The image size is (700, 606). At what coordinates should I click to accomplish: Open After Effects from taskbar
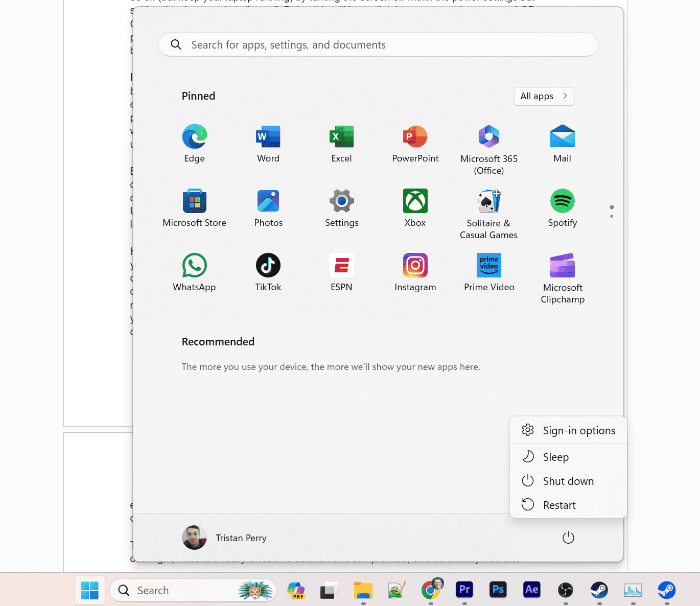tap(532, 590)
